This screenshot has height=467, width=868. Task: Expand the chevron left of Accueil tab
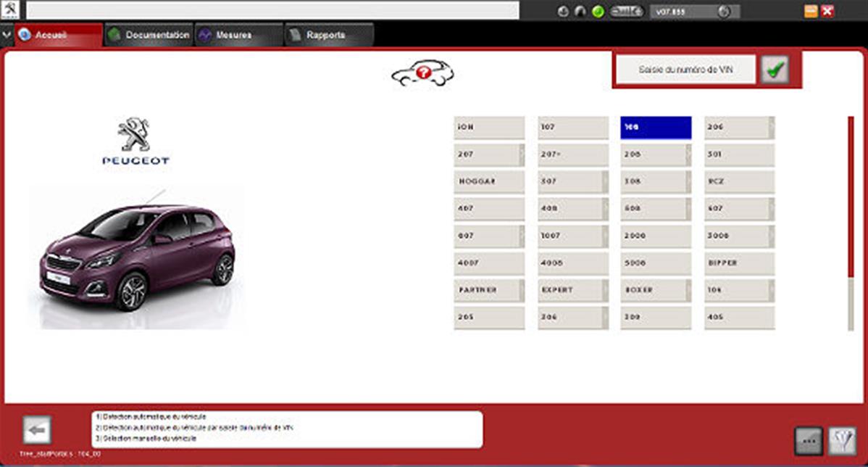click(7, 35)
